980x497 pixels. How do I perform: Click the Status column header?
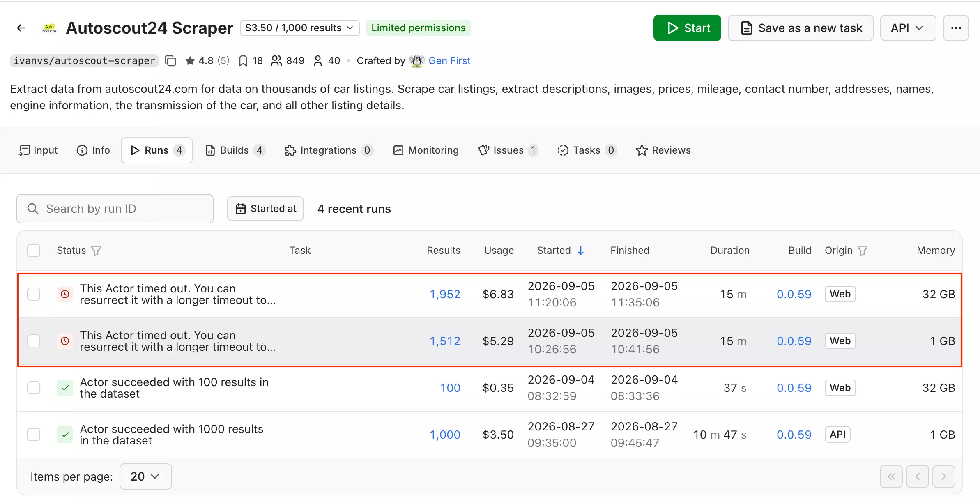[x=71, y=251]
